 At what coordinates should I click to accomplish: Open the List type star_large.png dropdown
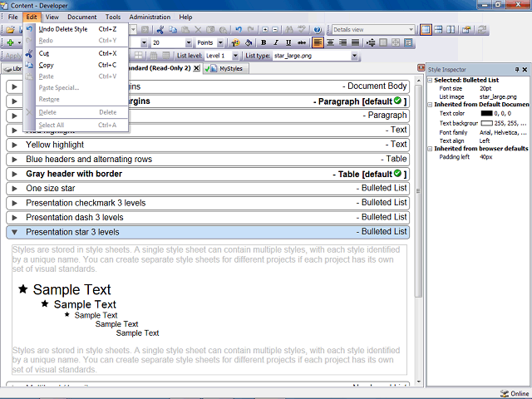(355, 56)
